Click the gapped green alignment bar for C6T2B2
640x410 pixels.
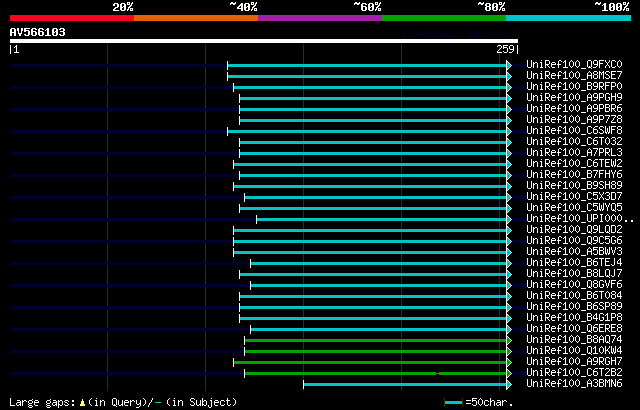pyautogui.click(x=376, y=374)
